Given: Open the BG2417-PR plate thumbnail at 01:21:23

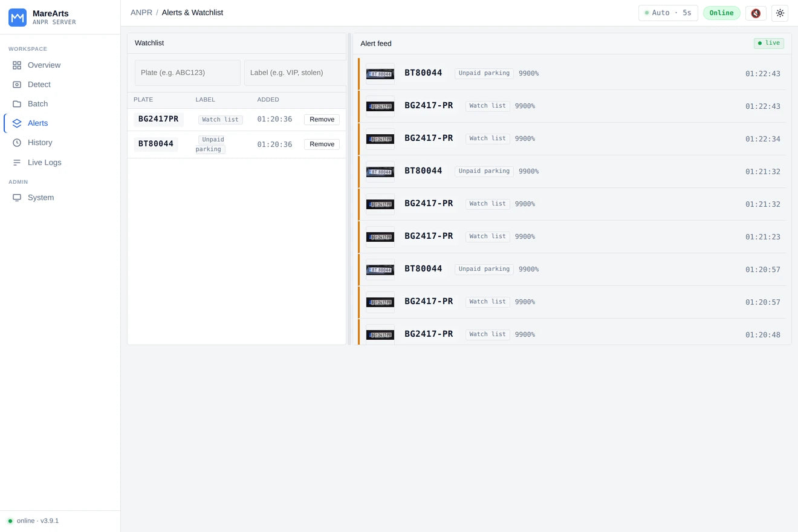Looking at the screenshot, I should pos(380,237).
